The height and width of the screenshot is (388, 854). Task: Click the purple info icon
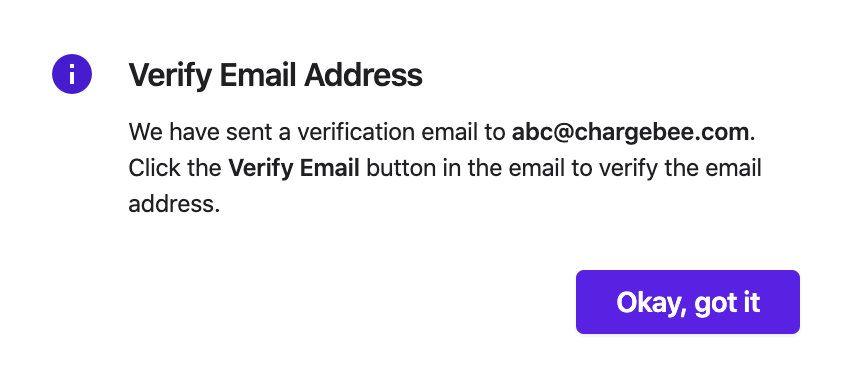(72, 74)
